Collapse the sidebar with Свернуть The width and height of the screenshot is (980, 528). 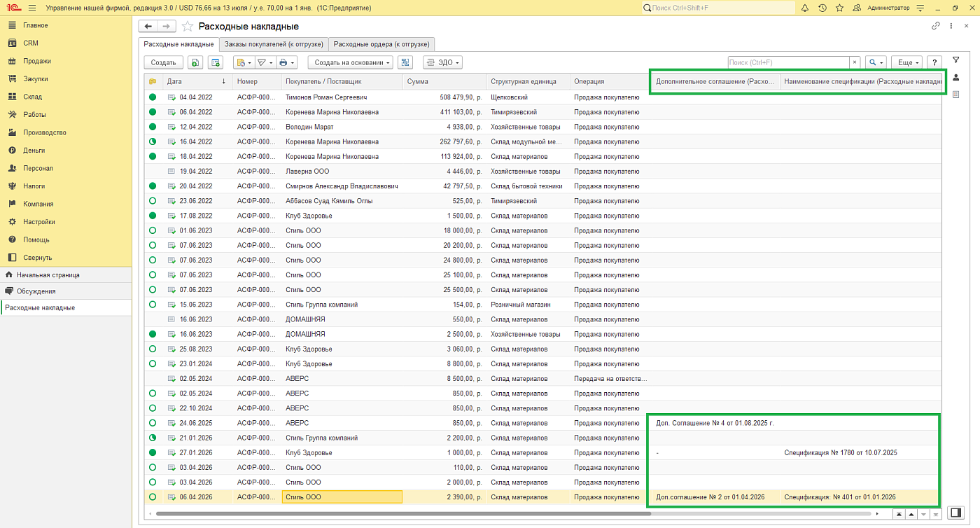[38, 258]
